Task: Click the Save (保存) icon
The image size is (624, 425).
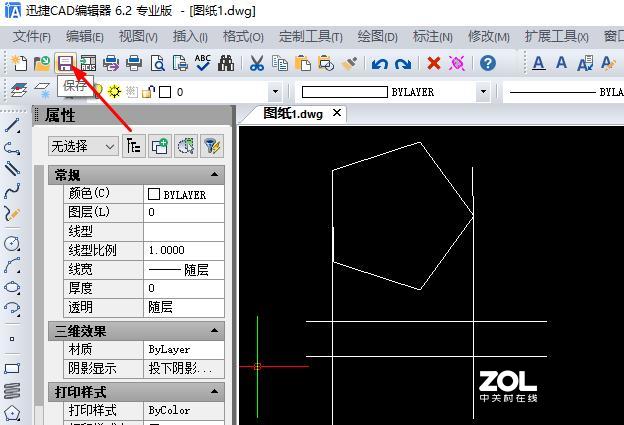Action: [x=65, y=63]
